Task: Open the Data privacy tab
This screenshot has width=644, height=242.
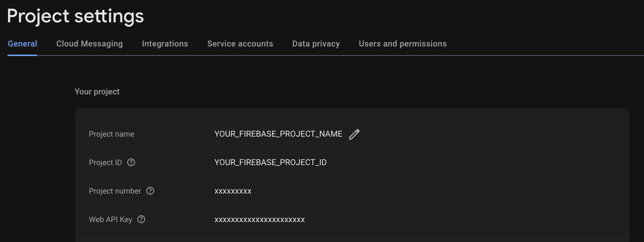Action: [316, 44]
